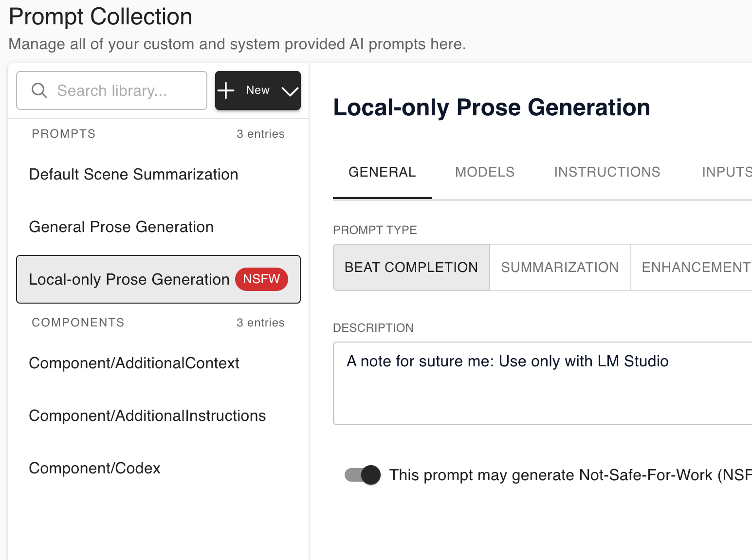Open Component/AdditionalInstructions entry
This screenshot has width=752, height=560.
pyautogui.click(x=147, y=416)
